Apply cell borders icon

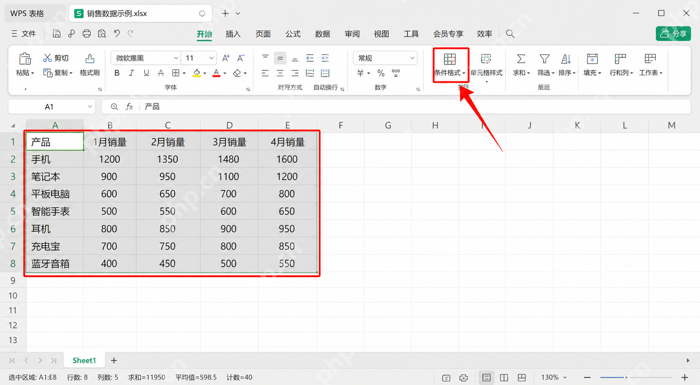pos(176,73)
